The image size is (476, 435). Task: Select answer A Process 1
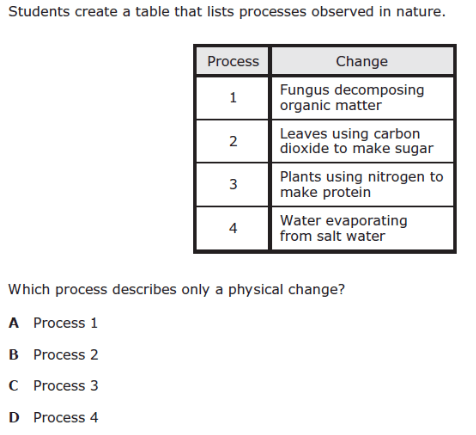[x=53, y=323]
